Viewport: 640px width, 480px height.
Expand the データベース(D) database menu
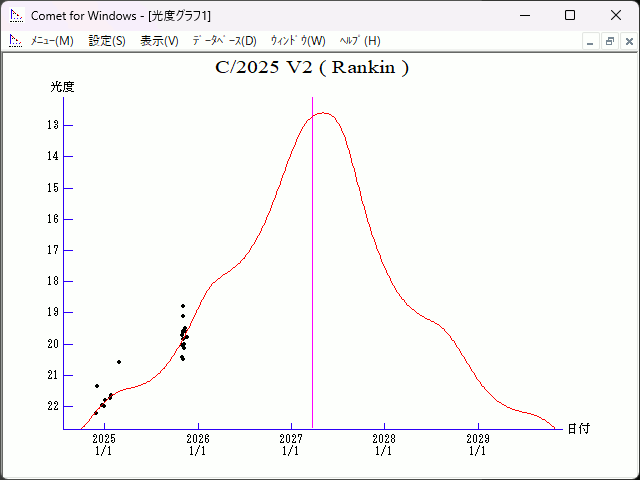tap(224, 41)
